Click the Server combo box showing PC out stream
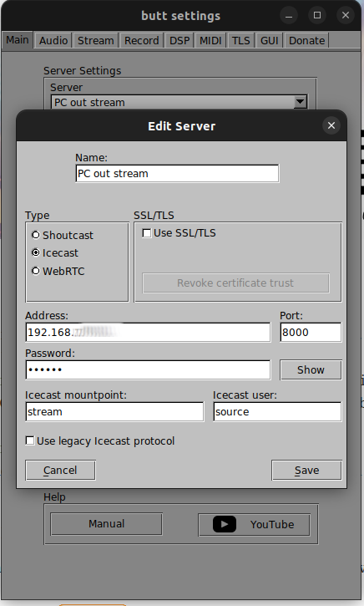 [x=179, y=103]
